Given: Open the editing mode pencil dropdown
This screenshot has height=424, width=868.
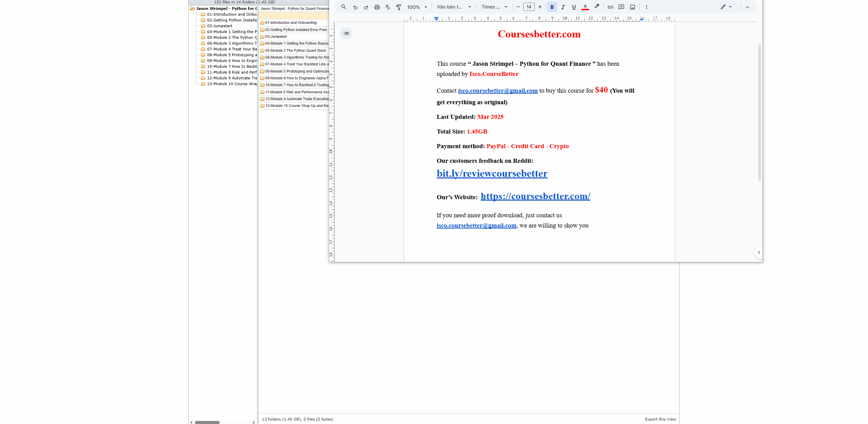Looking at the screenshot, I should (726, 7).
